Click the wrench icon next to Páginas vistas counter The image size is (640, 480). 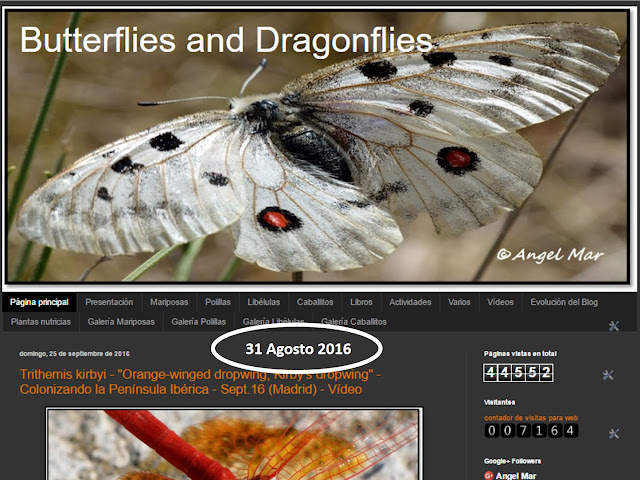608,375
